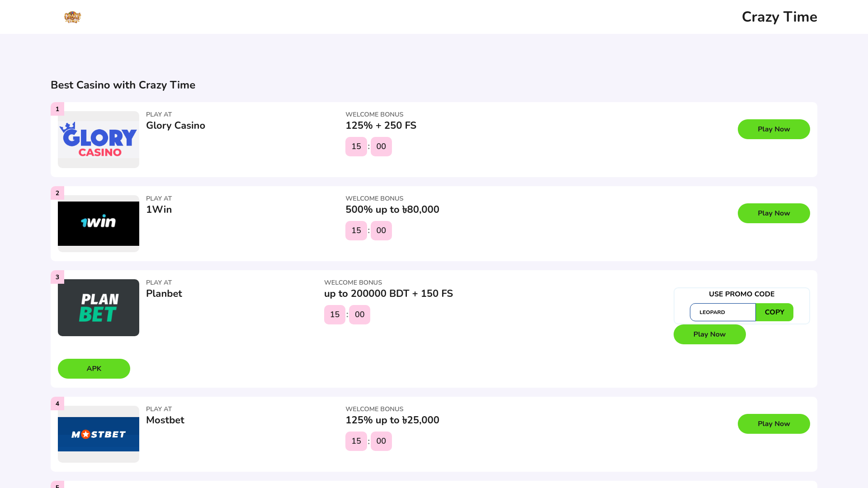Click the Planbet APK button

pyautogui.click(x=94, y=369)
